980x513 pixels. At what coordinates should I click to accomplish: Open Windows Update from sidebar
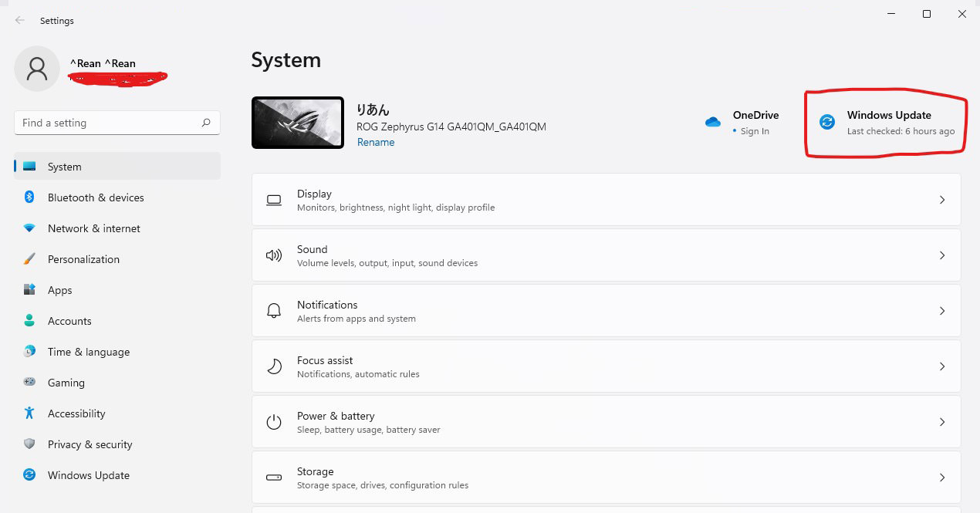click(x=117, y=475)
